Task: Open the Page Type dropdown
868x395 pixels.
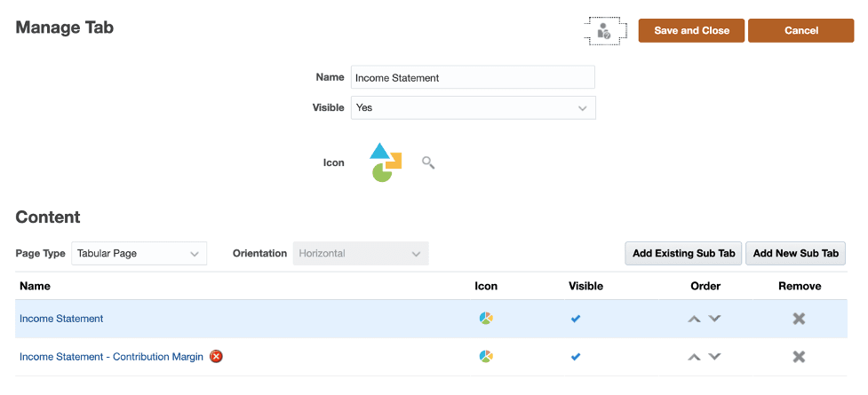Action: coord(139,253)
